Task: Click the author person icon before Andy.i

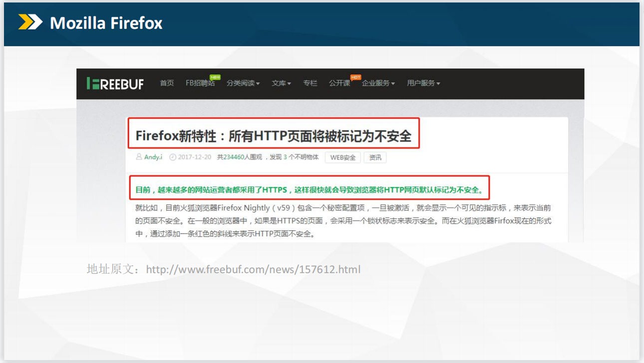Action: 139,157
